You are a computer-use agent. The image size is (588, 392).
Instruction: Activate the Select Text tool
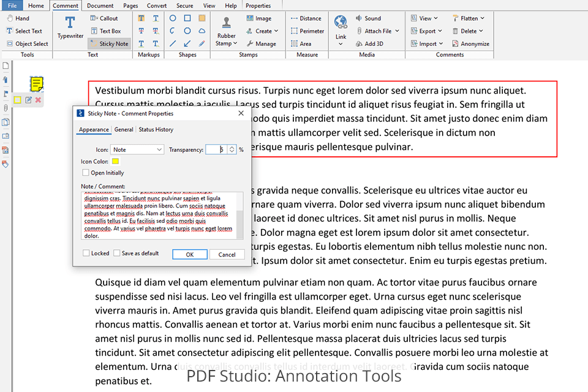click(x=24, y=31)
